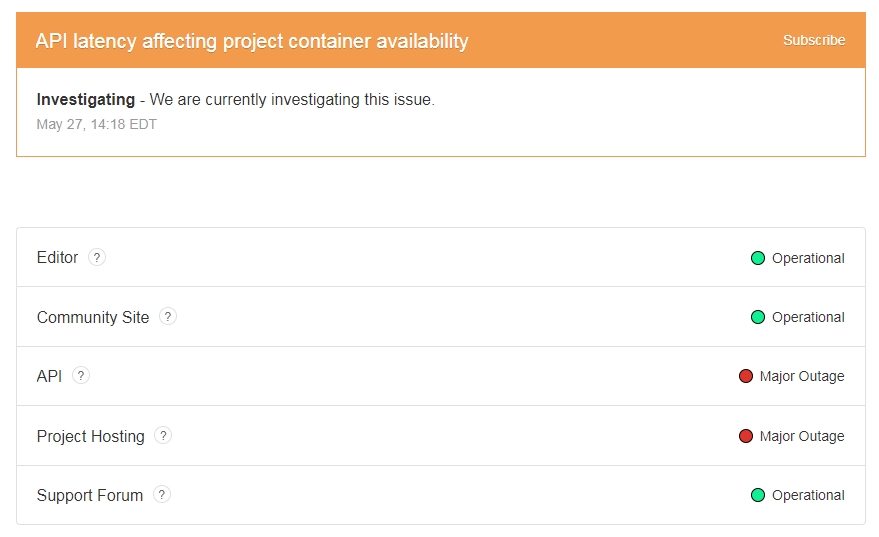879x537 pixels.
Task: Open the API latency incident title
Action: 252,41
